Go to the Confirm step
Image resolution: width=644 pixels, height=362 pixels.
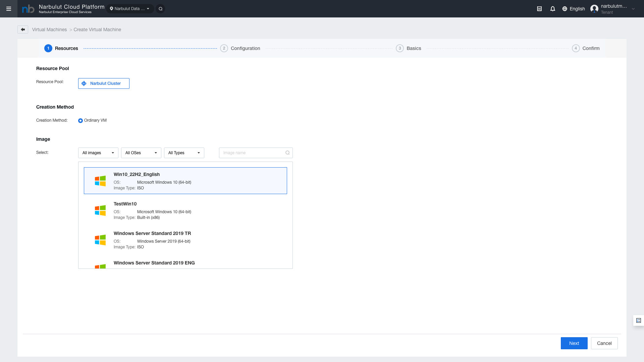(586, 48)
